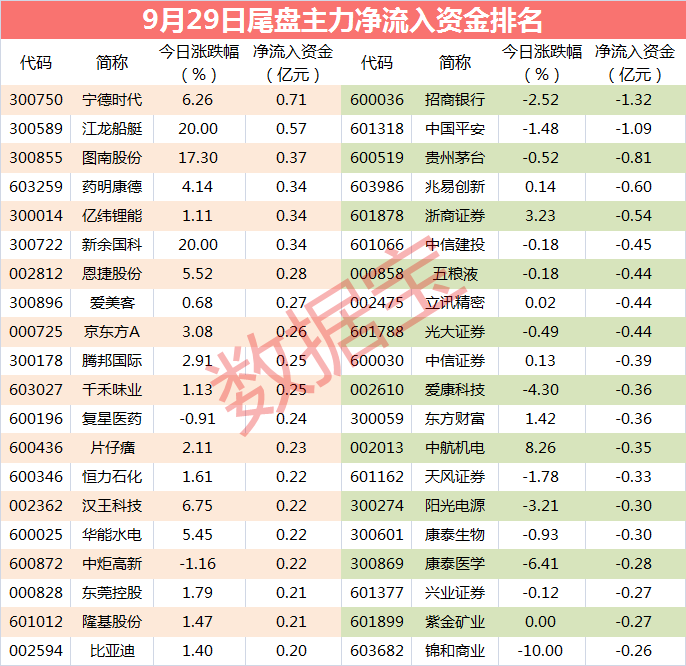
Task: Click stock name 亿纬锂能
Action: pos(112,216)
